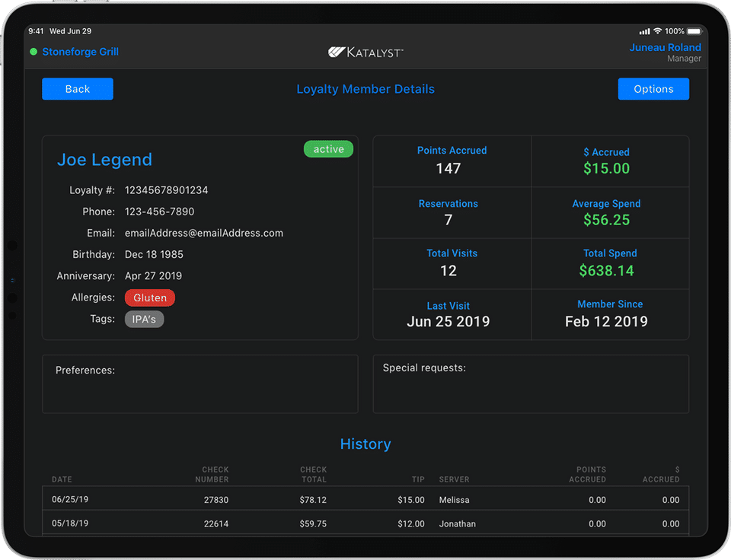Click the $12.00 tip
This screenshot has height=560, width=731.
[411, 523]
